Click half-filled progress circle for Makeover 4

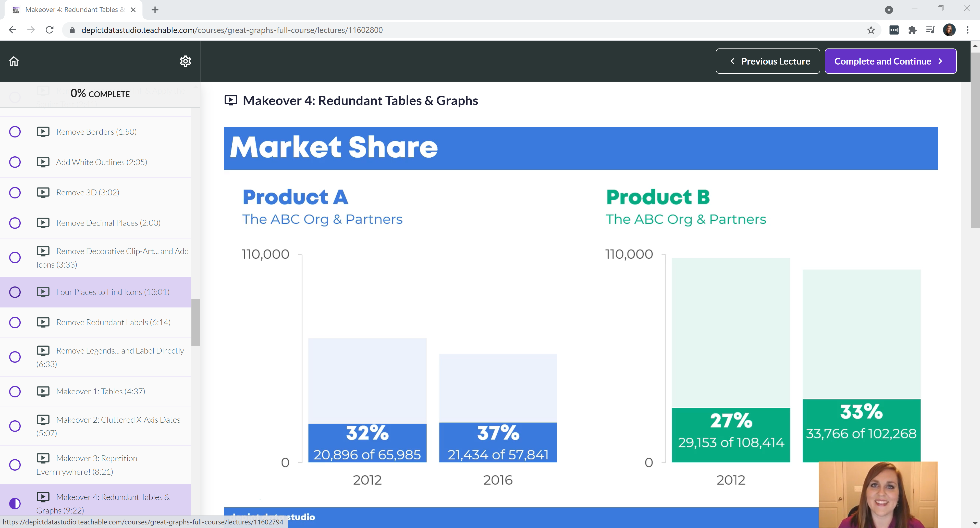pos(15,503)
